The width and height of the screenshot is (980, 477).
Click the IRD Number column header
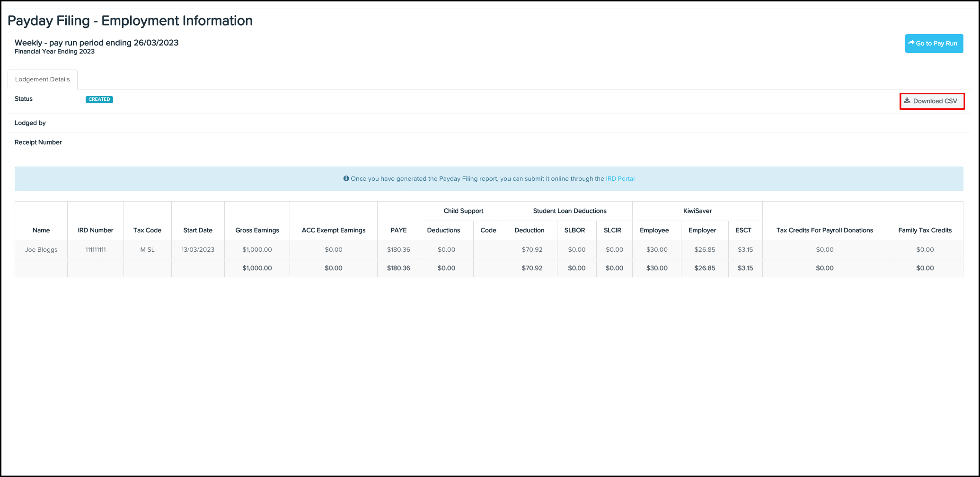(96, 230)
